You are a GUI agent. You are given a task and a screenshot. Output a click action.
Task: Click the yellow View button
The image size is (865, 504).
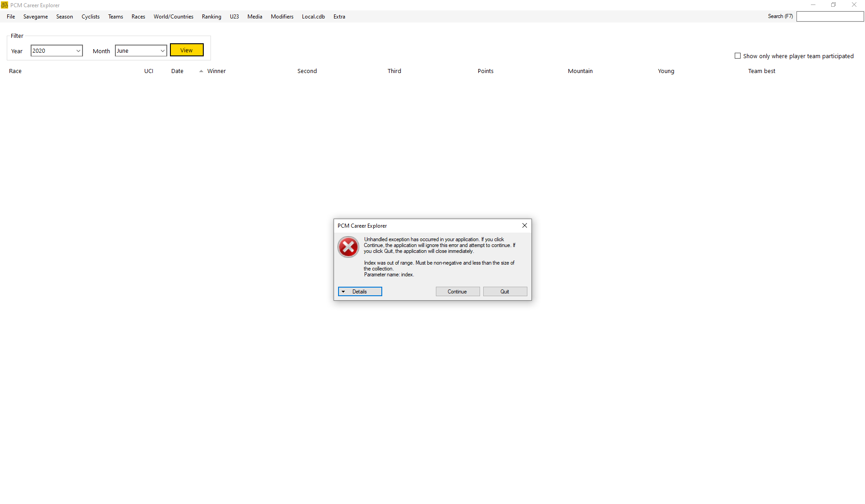point(187,50)
